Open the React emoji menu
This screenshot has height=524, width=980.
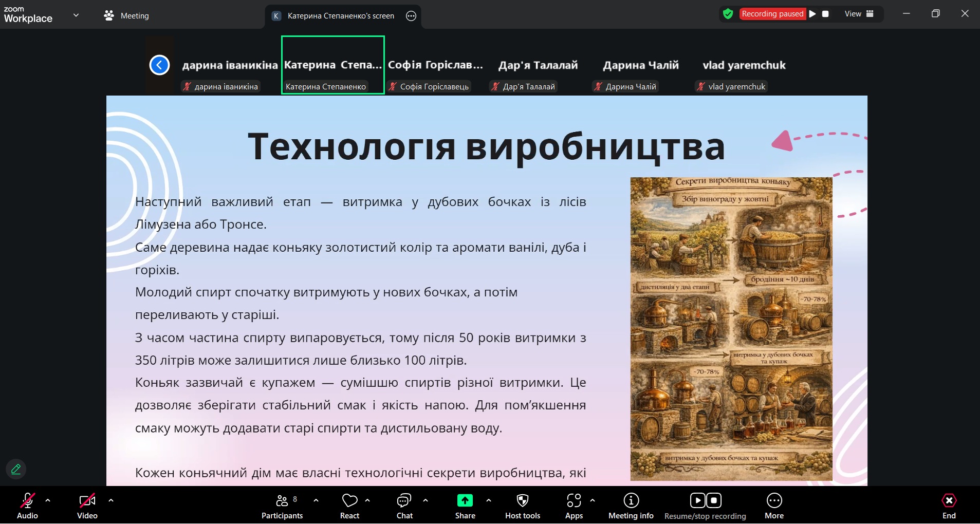[349, 506]
